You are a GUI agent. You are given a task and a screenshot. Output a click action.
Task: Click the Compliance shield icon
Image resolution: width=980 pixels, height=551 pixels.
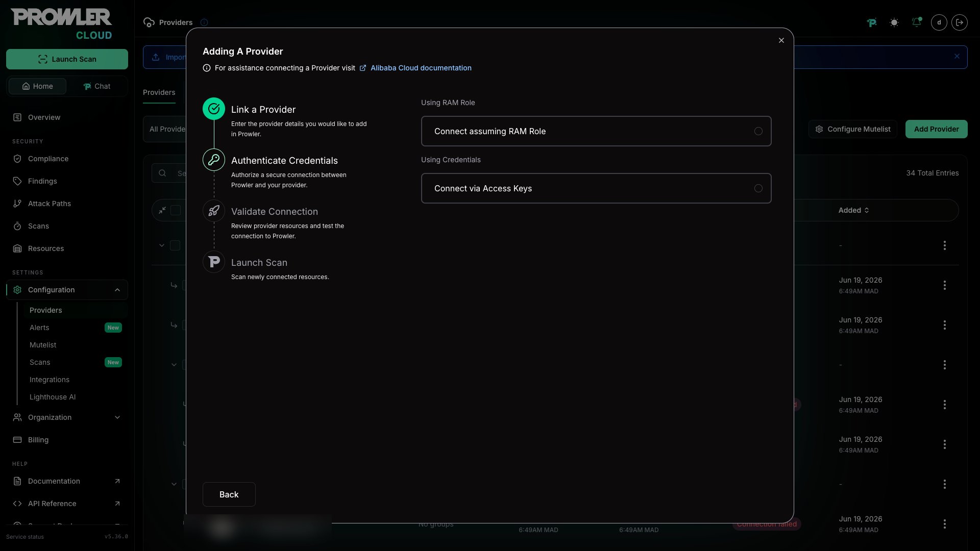(x=17, y=159)
